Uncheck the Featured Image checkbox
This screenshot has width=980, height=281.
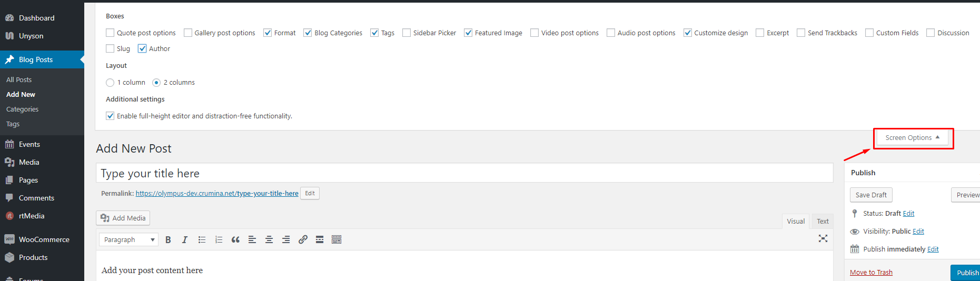468,33
